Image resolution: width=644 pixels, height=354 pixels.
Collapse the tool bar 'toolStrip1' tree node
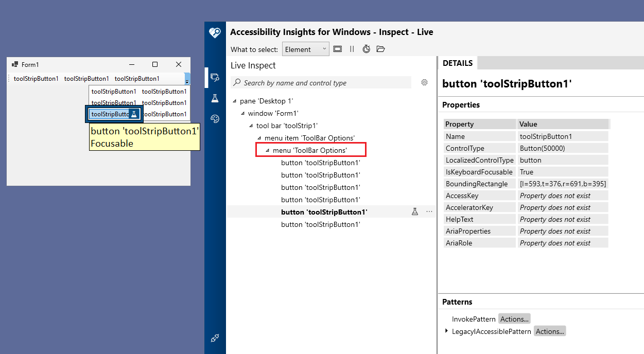tap(251, 126)
